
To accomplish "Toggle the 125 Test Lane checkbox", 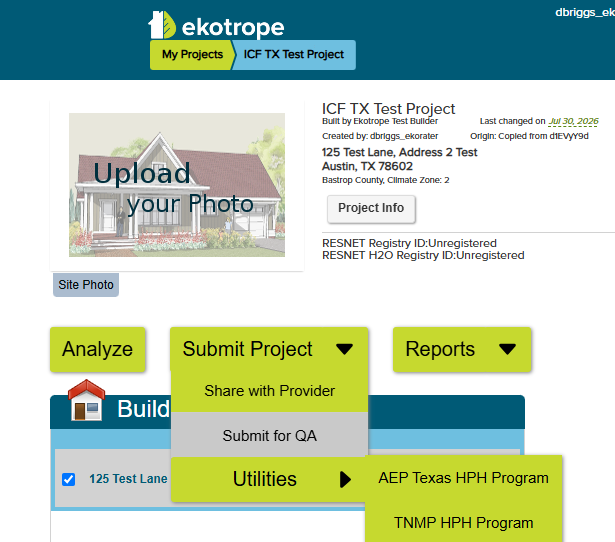I will (x=69, y=479).
